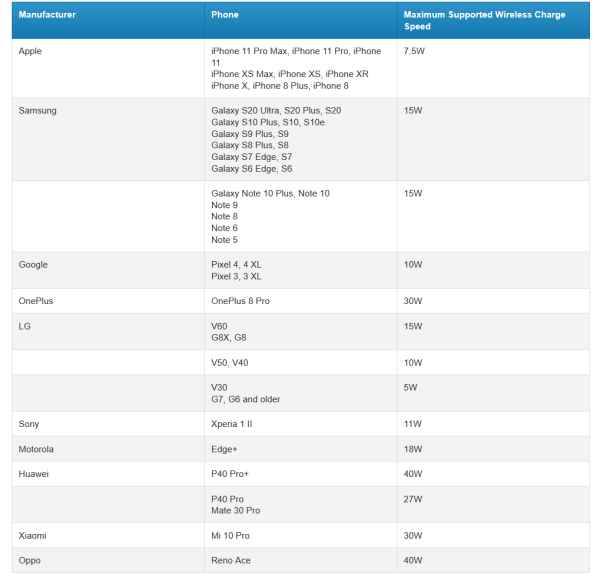The height and width of the screenshot is (574, 600).
Task: Click the 15W value in the Galaxy S20 row
Action: click(493, 139)
